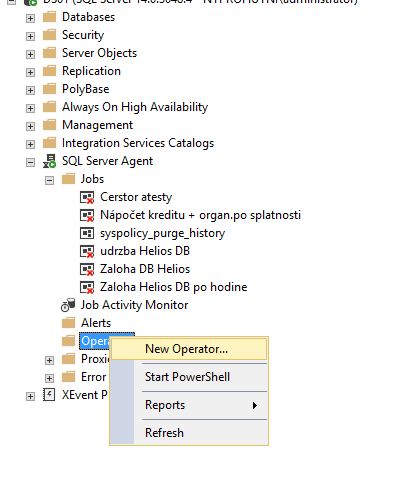Viewport: 406px width, 482px height.
Task: Select Always On High Availability label
Action: point(135,107)
